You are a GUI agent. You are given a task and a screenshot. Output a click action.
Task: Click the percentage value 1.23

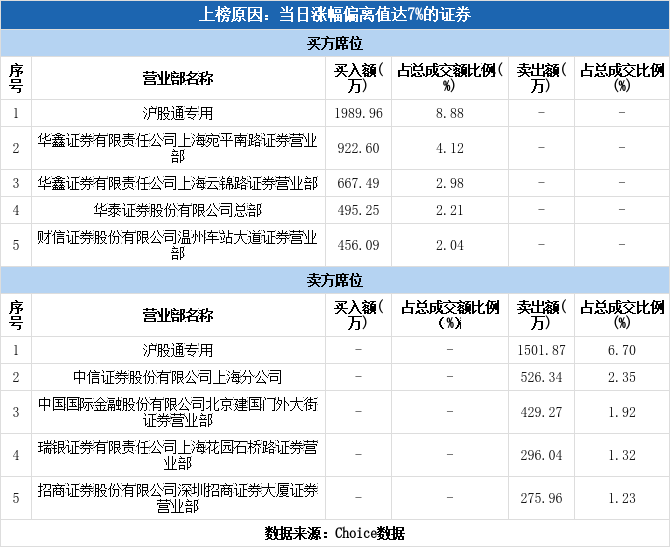(x=622, y=498)
